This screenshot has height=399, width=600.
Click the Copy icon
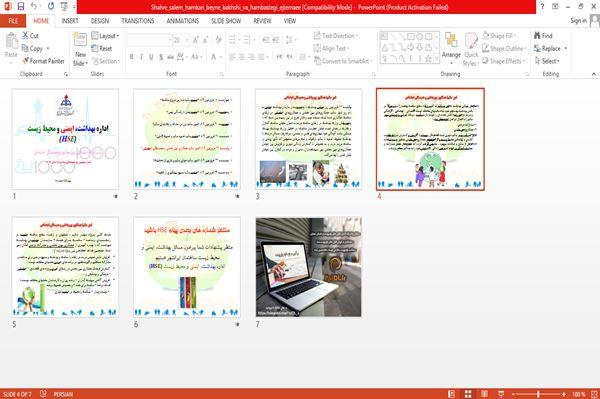pyautogui.click(x=25, y=48)
